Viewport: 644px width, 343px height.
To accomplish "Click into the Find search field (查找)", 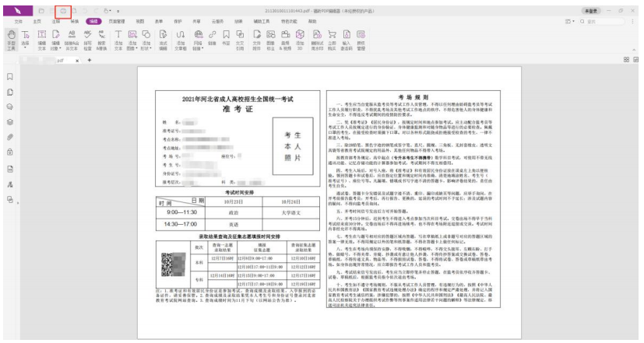I will 604,21.
